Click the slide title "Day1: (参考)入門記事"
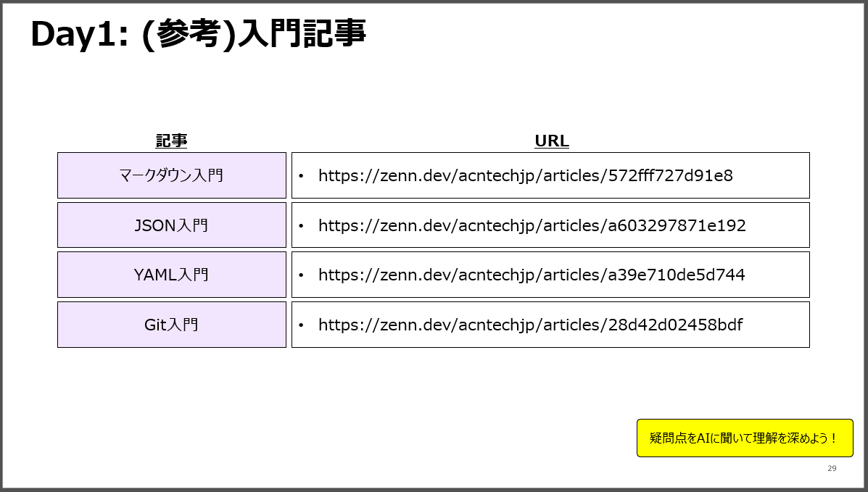This screenshot has width=868, height=492. 198,34
